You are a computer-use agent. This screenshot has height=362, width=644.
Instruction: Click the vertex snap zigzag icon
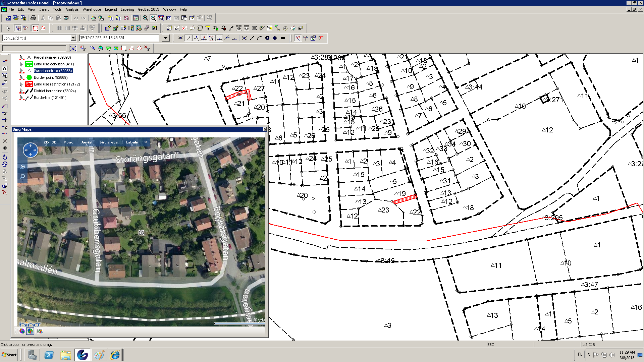coord(196,38)
